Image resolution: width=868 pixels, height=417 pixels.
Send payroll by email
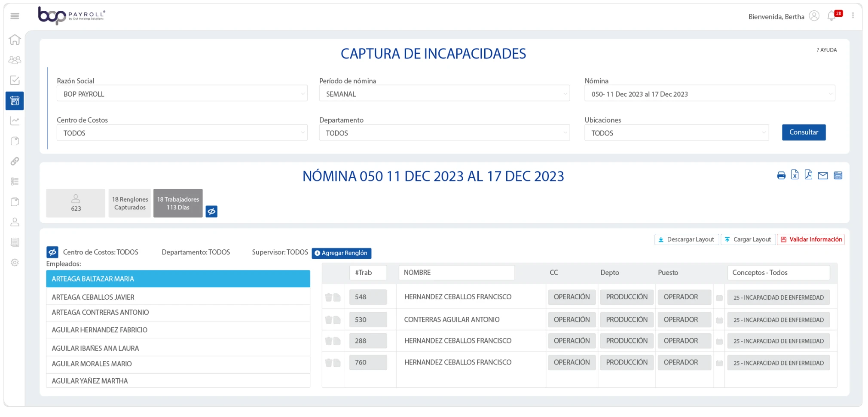tap(823, 175)
